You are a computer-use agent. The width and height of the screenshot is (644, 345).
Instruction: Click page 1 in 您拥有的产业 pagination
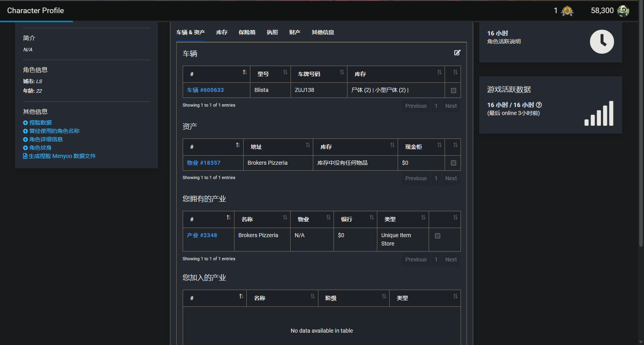coord(436,259)
